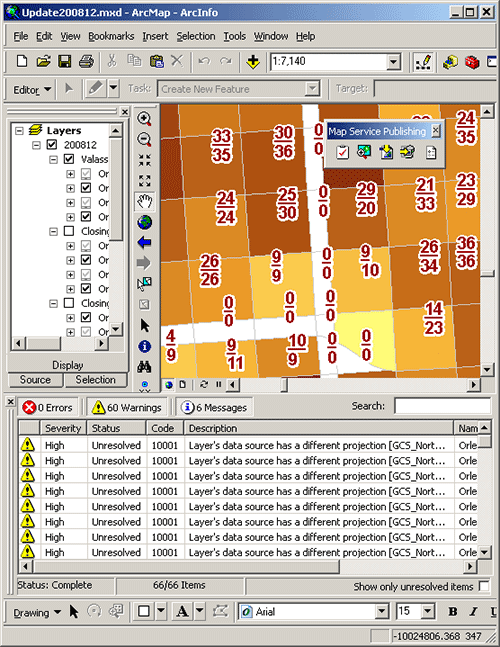This screenshot has height=647, width=500.
Task: Click results table horizontal scrollbar thumb
Action: 186,567
